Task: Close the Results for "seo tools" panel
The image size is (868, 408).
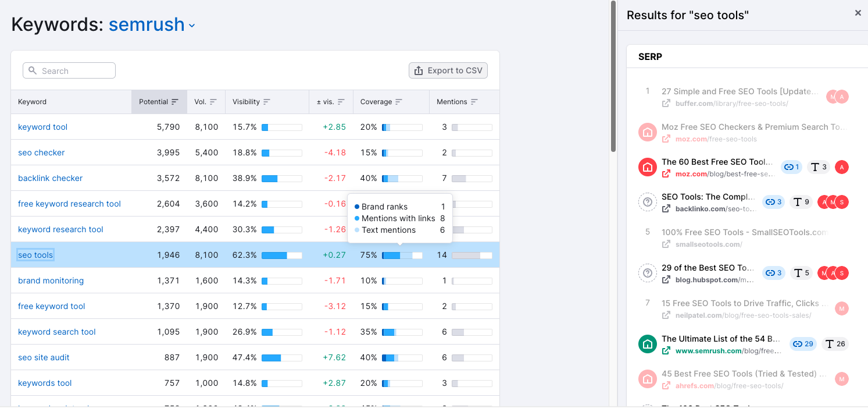Action: pyautogui.click(x=858, y=13)
